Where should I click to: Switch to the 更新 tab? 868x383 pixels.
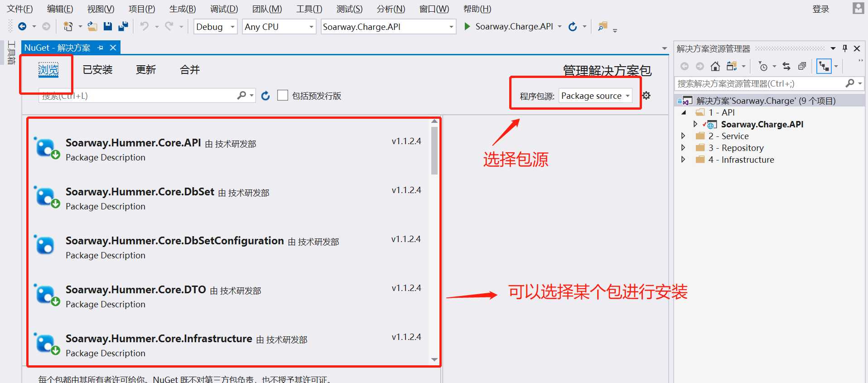pyautogui.click(x=146, y=69)
